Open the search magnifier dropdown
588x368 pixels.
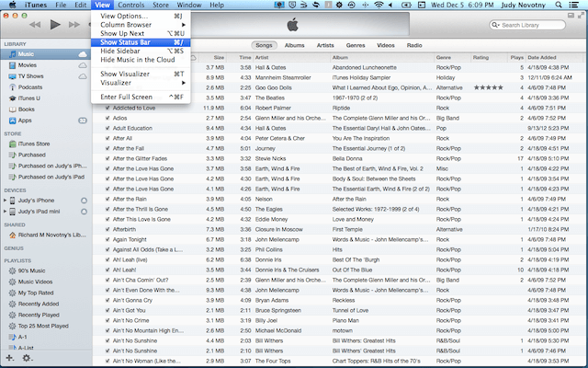click(x=495, y=25)
